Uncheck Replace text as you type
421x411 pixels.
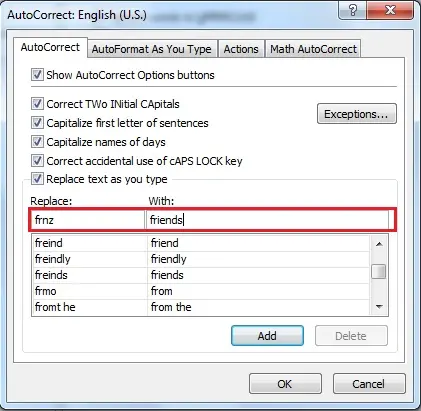37,179
